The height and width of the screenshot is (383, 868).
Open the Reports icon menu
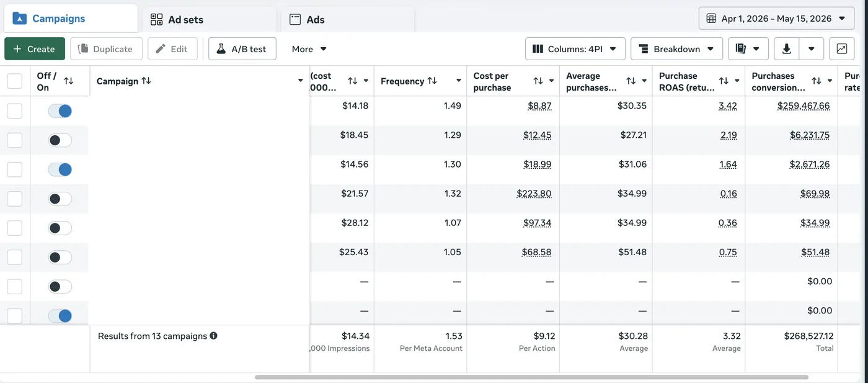tap(748, 49)
